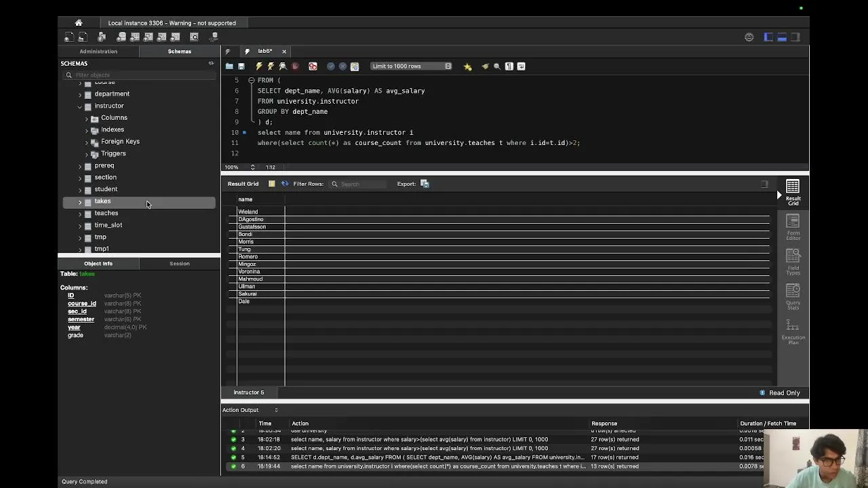The width and height of the screenshot is (868, 488).
Task: Open object inspector icon in main toolbar
Action: 102,37
